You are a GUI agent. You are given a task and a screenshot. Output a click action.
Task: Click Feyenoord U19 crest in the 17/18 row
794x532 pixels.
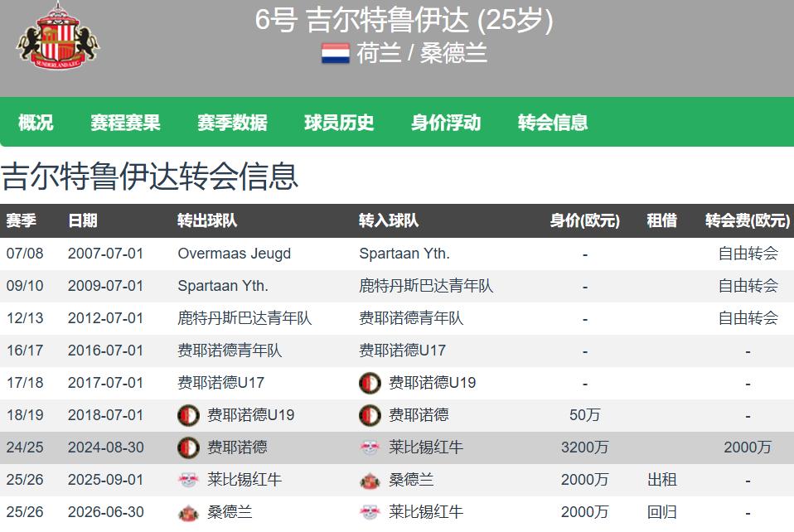(370, 383)
